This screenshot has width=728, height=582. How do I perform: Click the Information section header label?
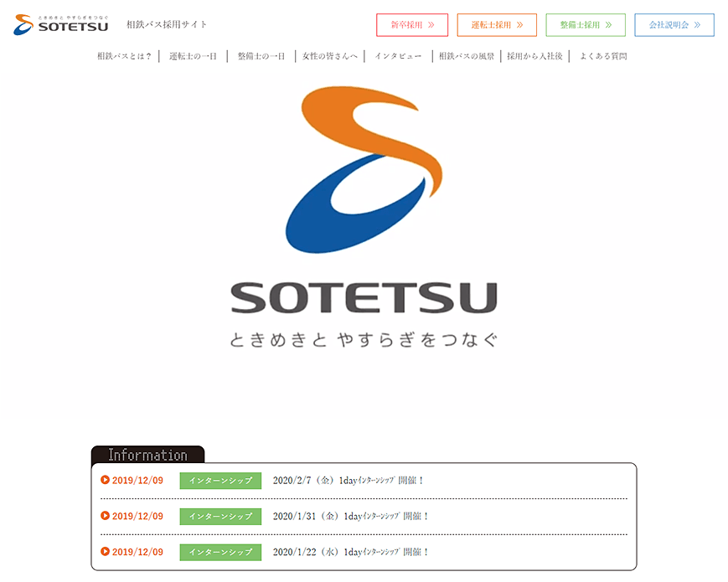[x=147, y=454]
